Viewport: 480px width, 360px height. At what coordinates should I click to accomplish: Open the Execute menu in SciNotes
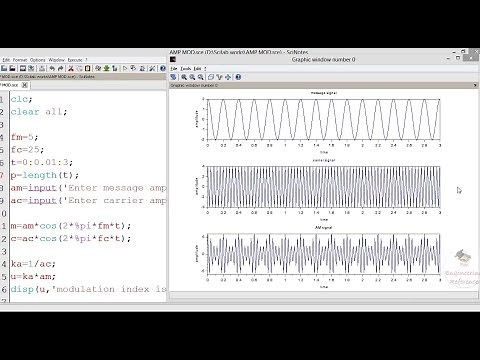coord(75,60)
